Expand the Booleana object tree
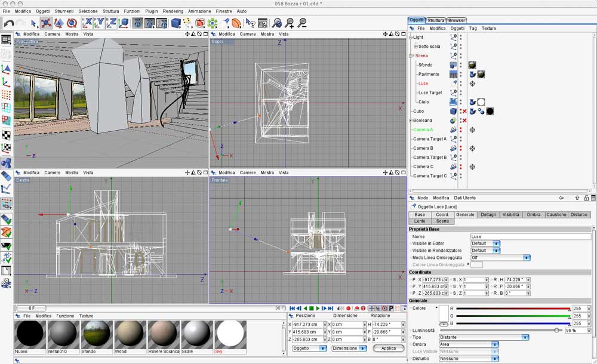This screenshot has height=364, width=597. (x=411, y=121)
